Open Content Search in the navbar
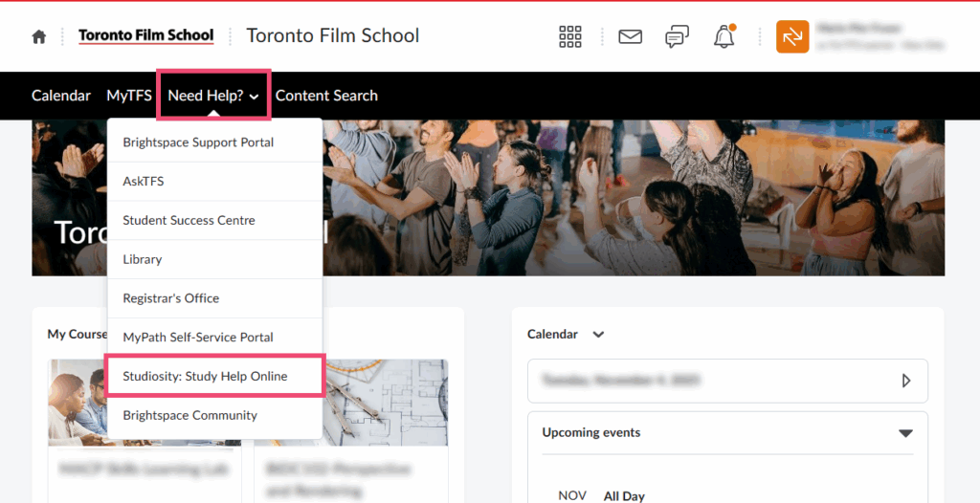 coord(326,96)
